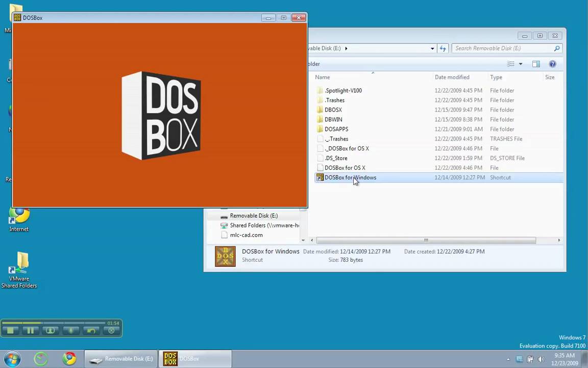Image resolution: width=588 pixels, height=368 pixels.
Task: Refresh the Explorer address bar location
Action: click(x=443, y=48)
